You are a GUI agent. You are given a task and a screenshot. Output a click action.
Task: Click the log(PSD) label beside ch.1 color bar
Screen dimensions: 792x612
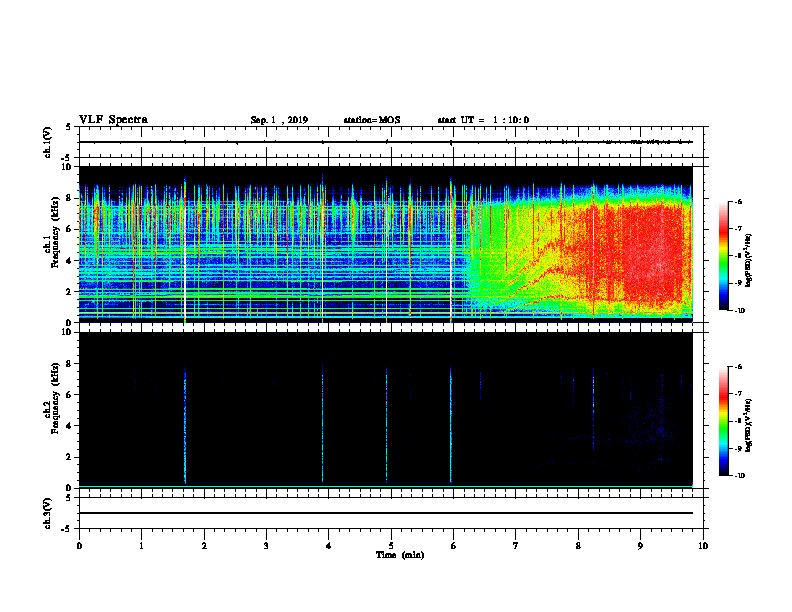pos(749,260)
